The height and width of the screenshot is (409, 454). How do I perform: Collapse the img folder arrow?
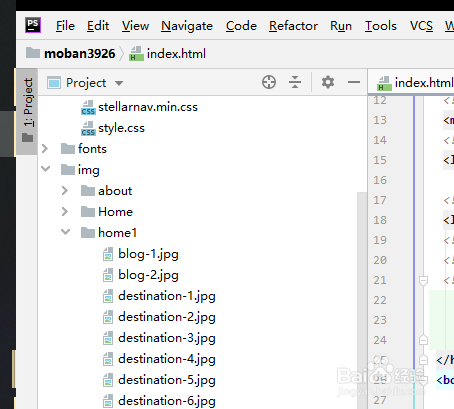[x=46, y=169]
